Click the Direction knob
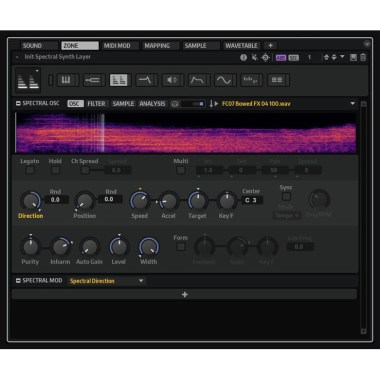 point(31,201)
